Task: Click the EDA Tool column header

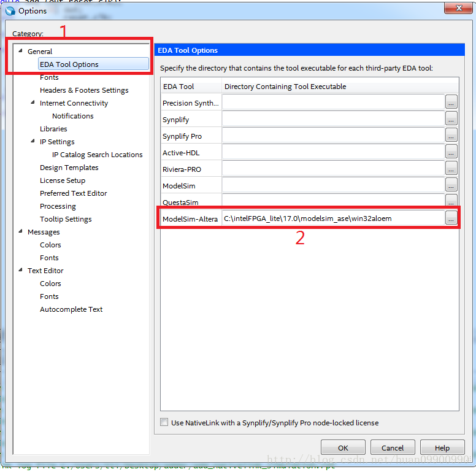Action: (191, 87)
